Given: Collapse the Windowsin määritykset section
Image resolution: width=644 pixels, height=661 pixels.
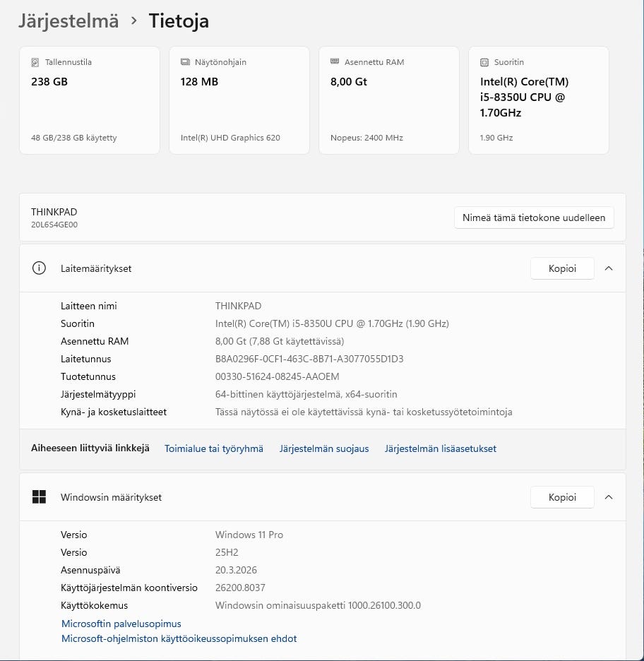Looking at the screenshot, I should tap(609, 497).
